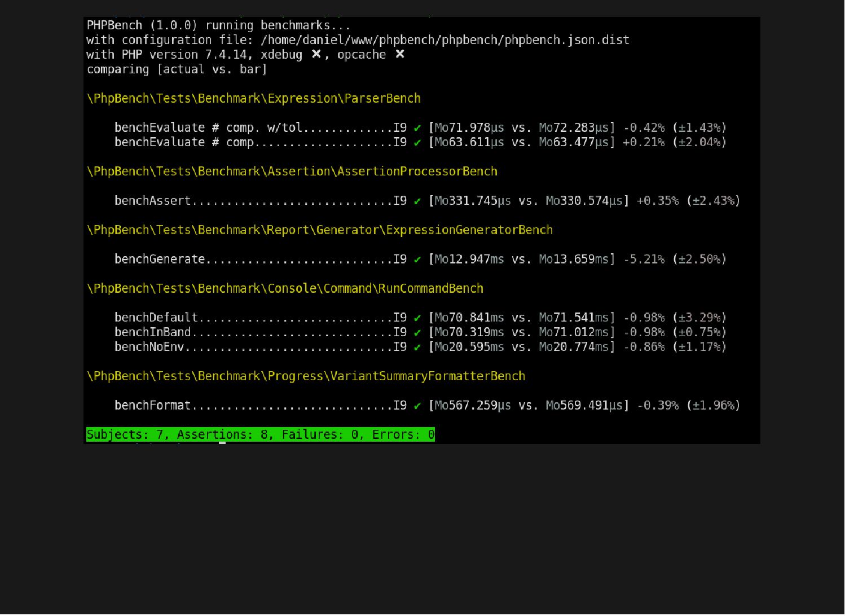Click the (±2.50%) deviation value

point(699,259)
